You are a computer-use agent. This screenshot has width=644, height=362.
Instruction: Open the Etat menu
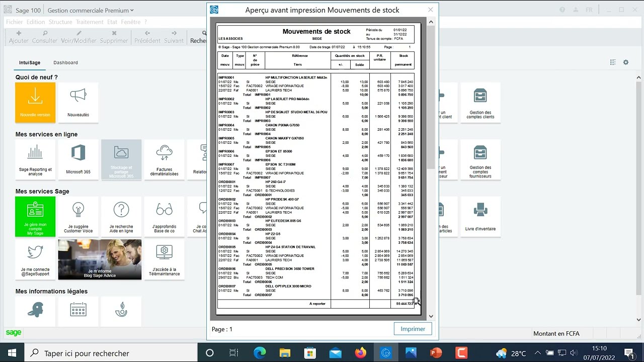(112, 22)
